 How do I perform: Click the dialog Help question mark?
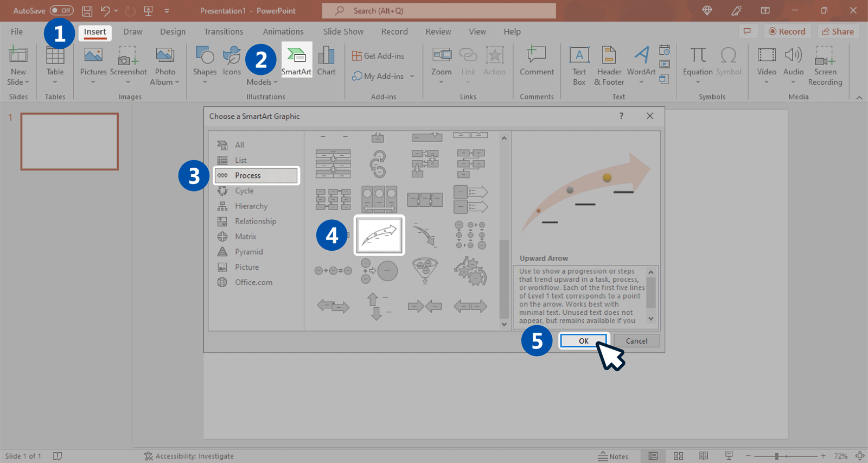click(x=621, y=116)
